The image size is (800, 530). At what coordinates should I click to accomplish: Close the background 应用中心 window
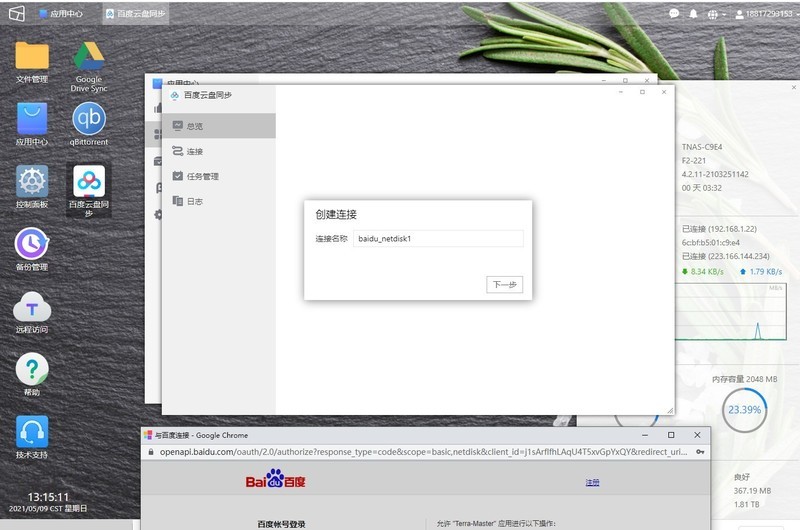tap(647, 81)
